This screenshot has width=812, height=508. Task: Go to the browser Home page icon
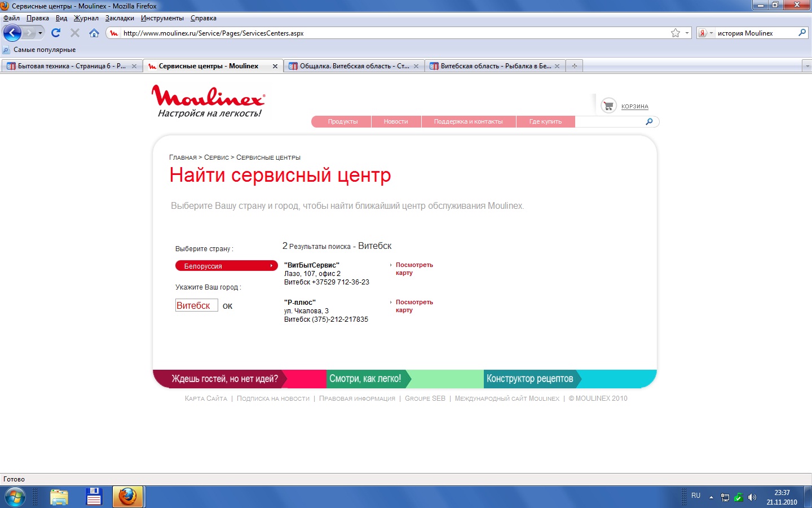click(x=94, y=33)
